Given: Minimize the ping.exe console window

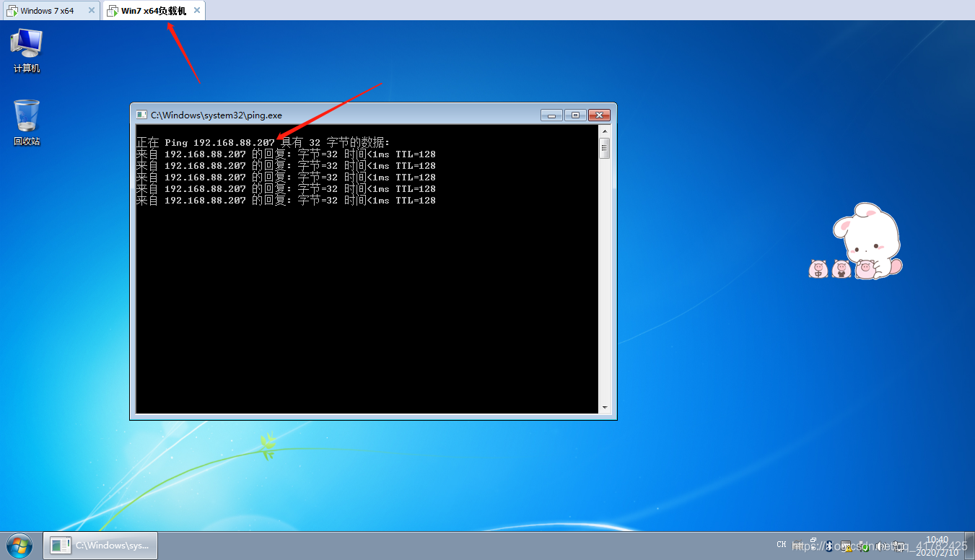Looking at the screenshot, I should pyautogui.click(x=551, y=115).
